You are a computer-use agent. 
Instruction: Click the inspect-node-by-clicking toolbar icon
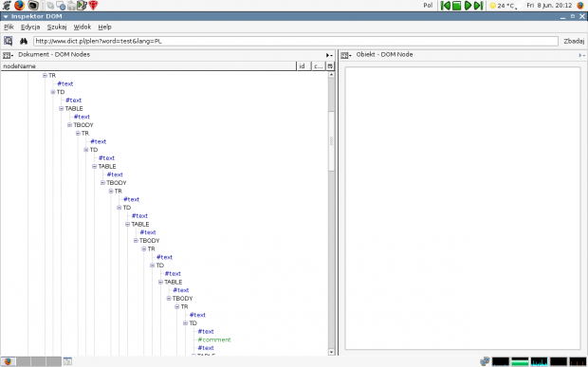[x=8, y=41]
